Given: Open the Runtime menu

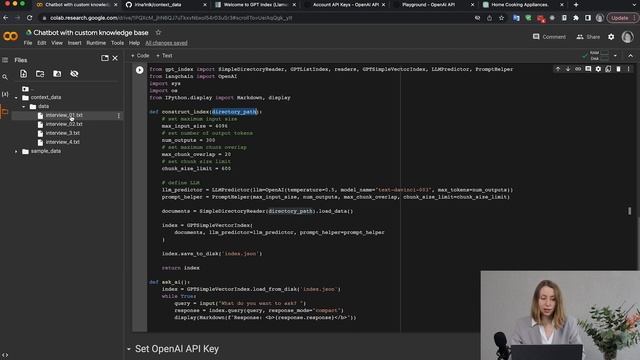Looking at the screenshot, I should point(96,43).
